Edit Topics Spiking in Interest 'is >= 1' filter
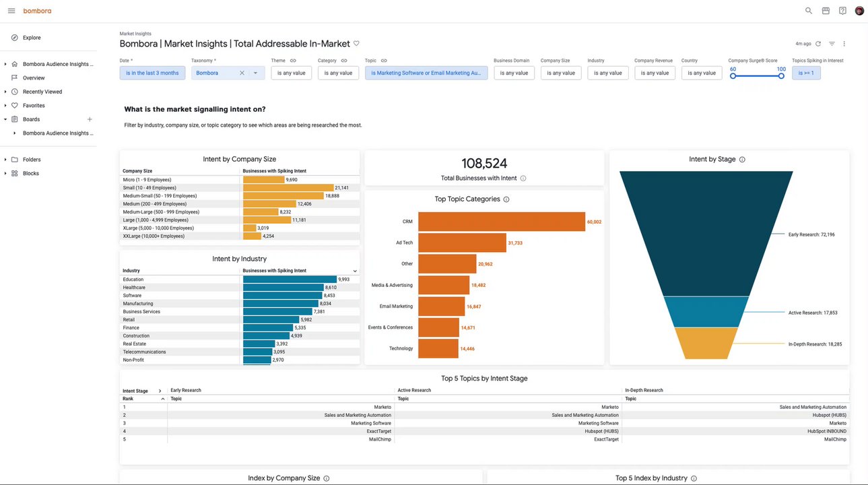The width and height of the screenshot is (868, 485). [x=806, y=73]
